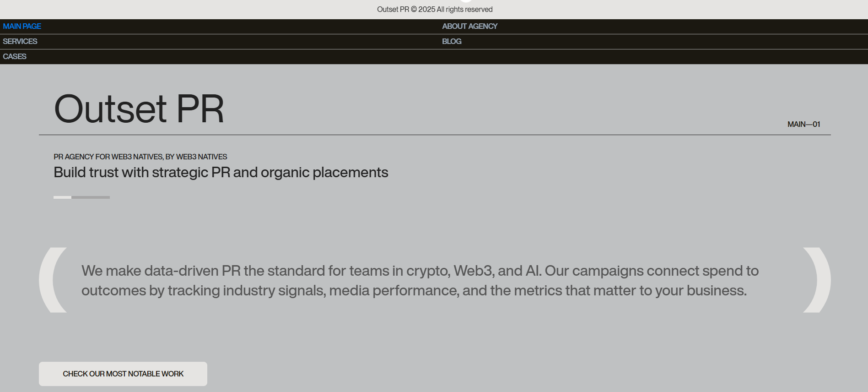Select the second slide indicator segment
This screenshot has width=868, height=392.
point(91,197)
